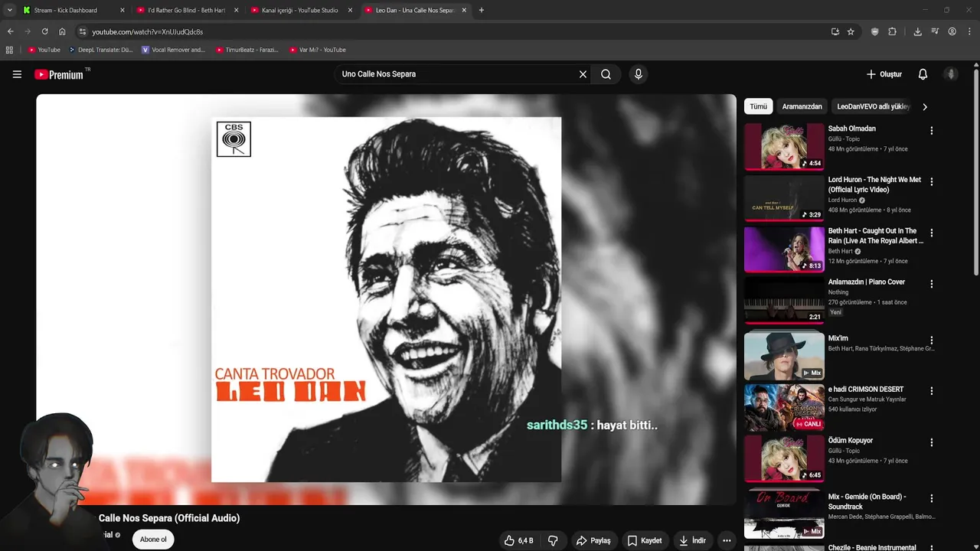Open options for Caught Out In The Rain

(x=932, y=233)
